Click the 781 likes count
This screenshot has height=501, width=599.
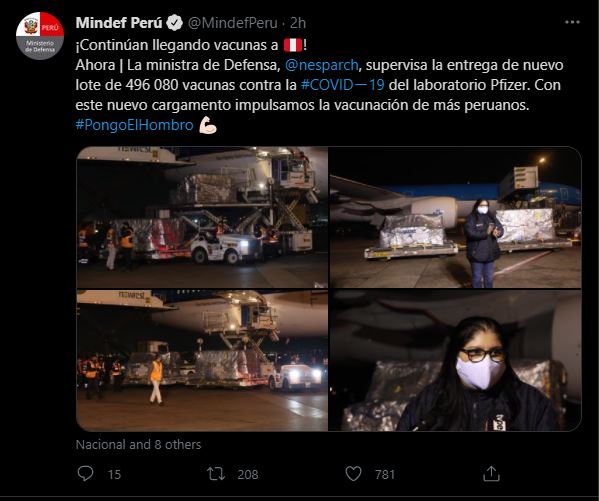(385, 475)
